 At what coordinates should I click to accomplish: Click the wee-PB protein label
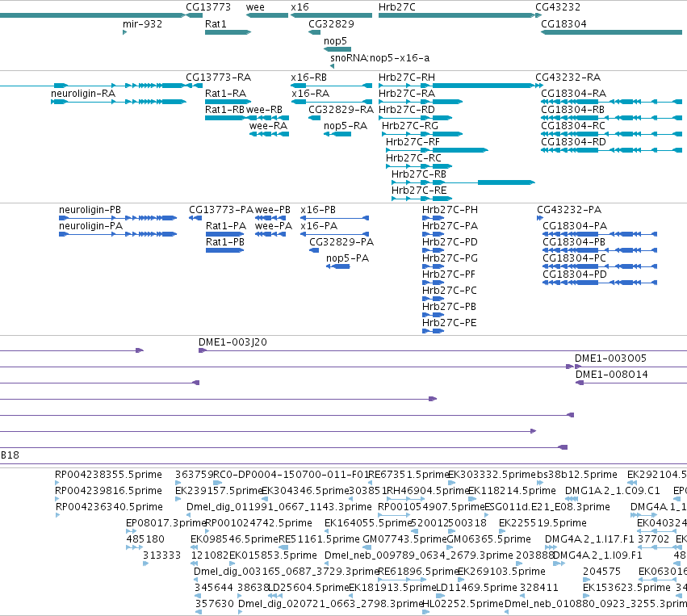click(x=273, y=210)
